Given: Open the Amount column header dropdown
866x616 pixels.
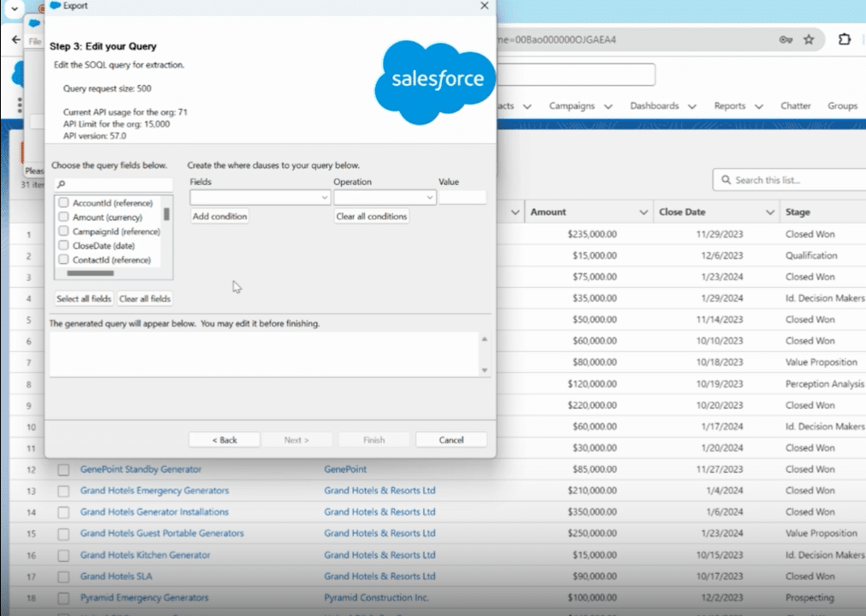Looking at the screenshot, I should click(643, 212).
